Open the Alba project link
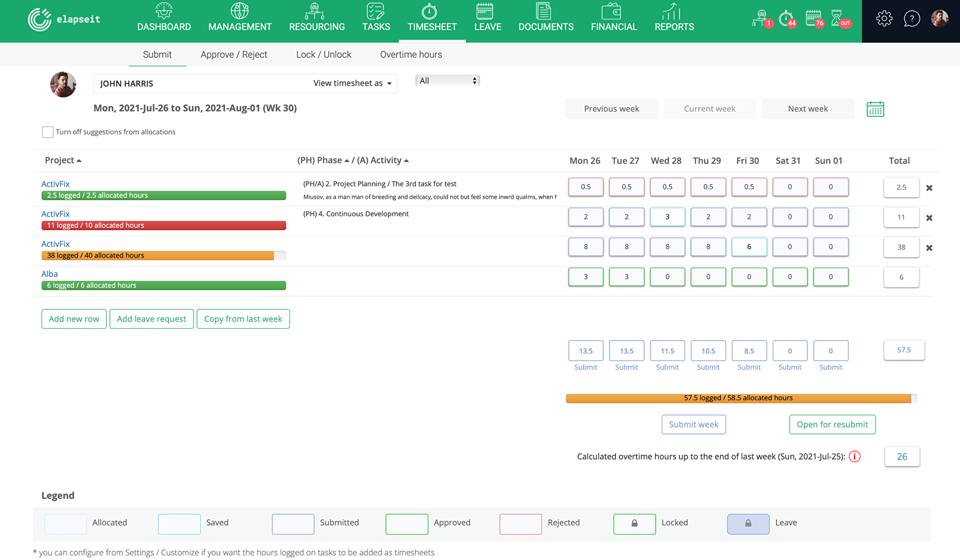The width and height of the screenshot is (960, 560). pyautogui.click(x=50, y=274)
